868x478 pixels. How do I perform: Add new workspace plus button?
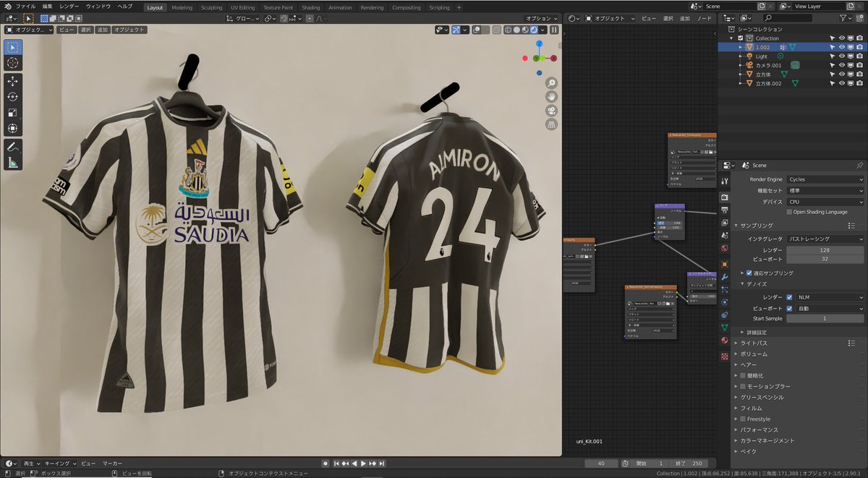459,7
